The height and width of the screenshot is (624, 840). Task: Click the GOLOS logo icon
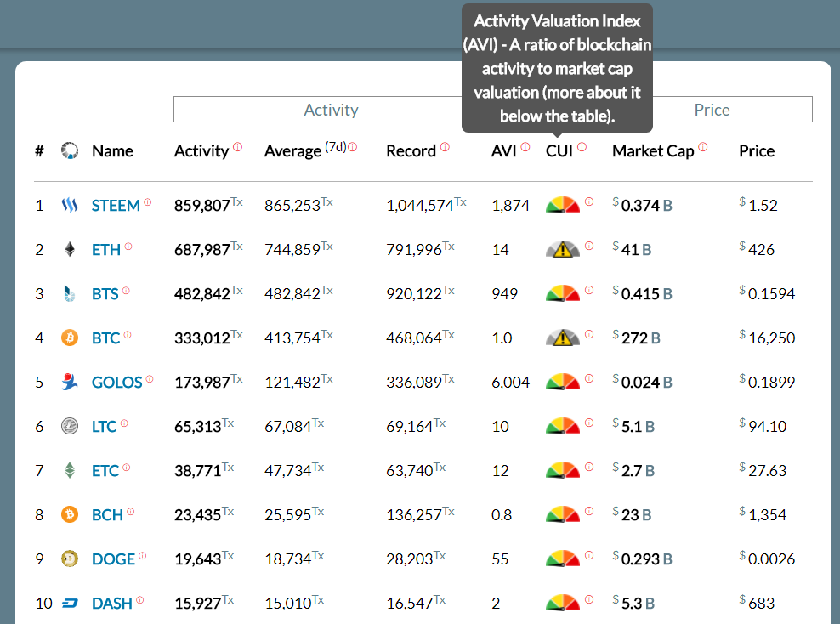[70, 382]
